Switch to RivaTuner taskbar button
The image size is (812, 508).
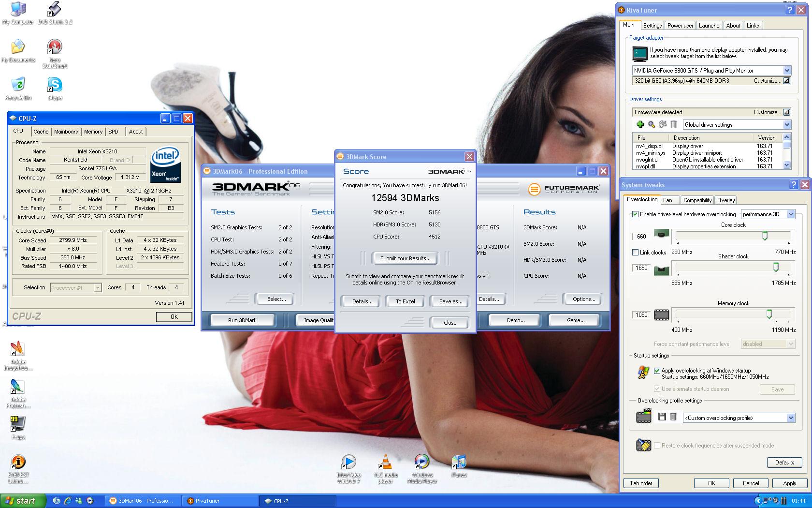click(x=219, y=501)
